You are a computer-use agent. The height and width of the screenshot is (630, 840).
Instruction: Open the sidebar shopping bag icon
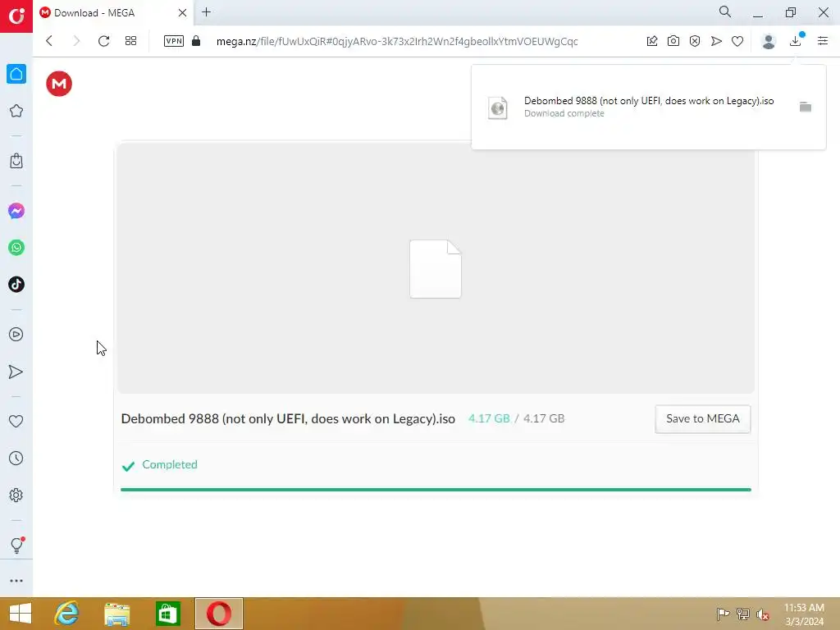pyautogui.click(x=16, y=161)
